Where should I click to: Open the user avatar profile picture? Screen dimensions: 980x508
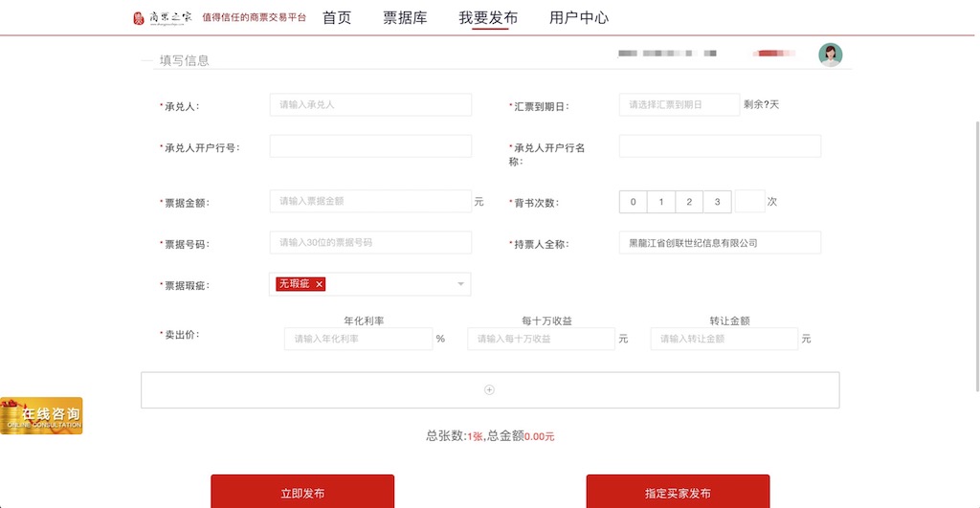pos(830,55)
